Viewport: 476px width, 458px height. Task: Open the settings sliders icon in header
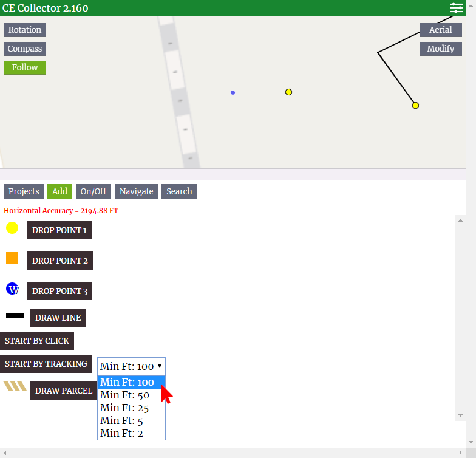click(x=456, y=8)
